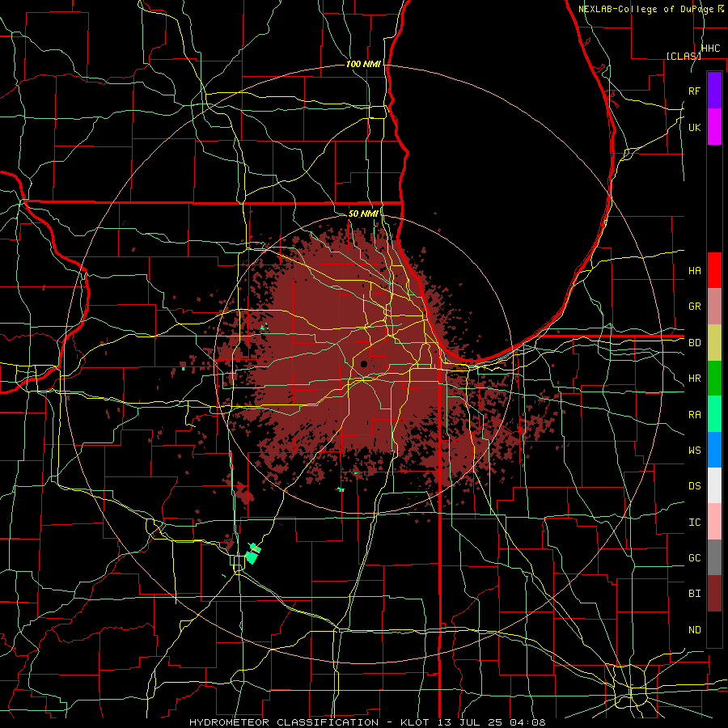Click the WS legend label
Viewport: 728px width, 728px height.
point(695,451)
